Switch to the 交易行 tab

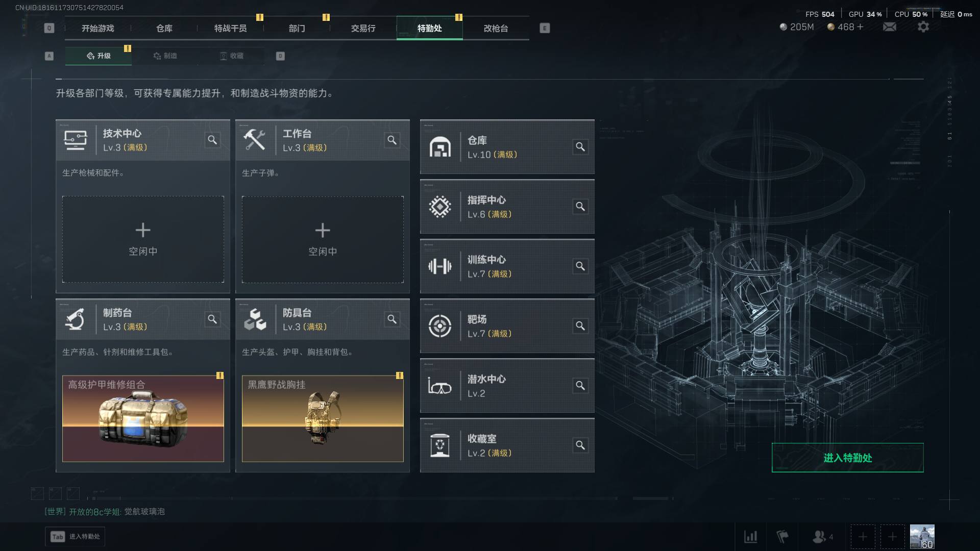click(363, 29)
